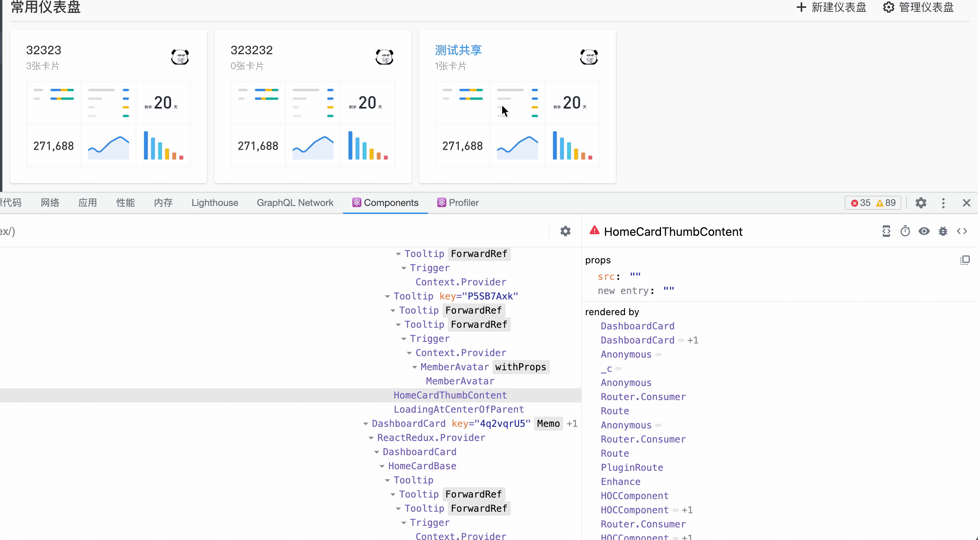Collapse the ReactRedux.Provider tree node

(371, 438)
